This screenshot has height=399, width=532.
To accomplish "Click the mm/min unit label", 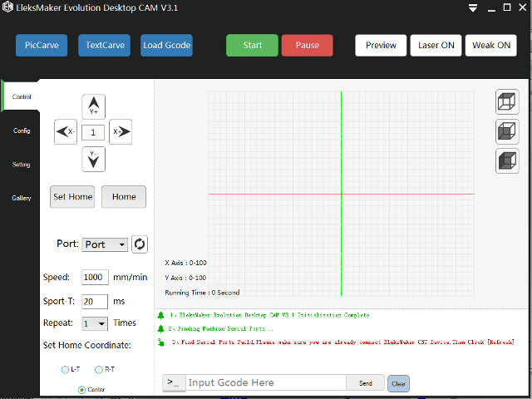I will click(x=131, y=277).
